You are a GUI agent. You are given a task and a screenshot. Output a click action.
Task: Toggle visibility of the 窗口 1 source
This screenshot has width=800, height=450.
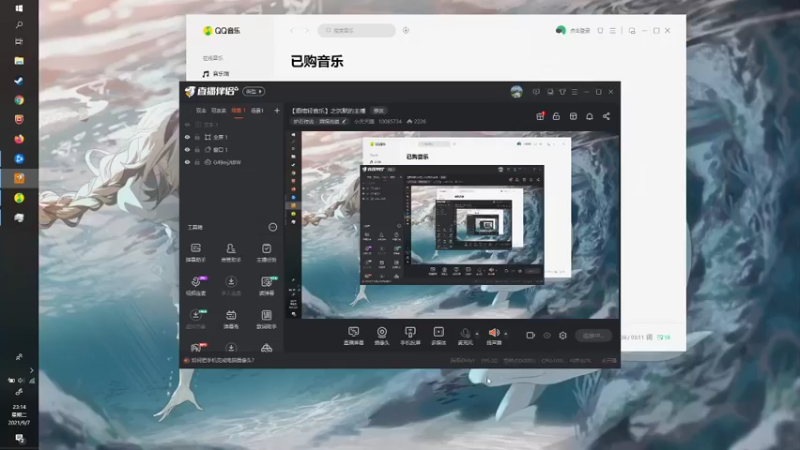pyautogui.click(x=187, y=150)
